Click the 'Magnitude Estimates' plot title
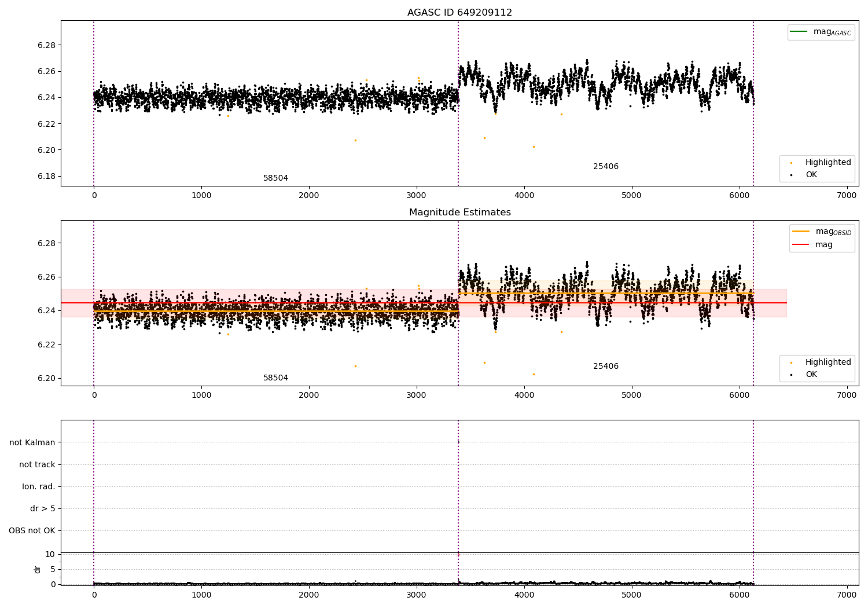This screenshot has width=868, height=608. 459,213
